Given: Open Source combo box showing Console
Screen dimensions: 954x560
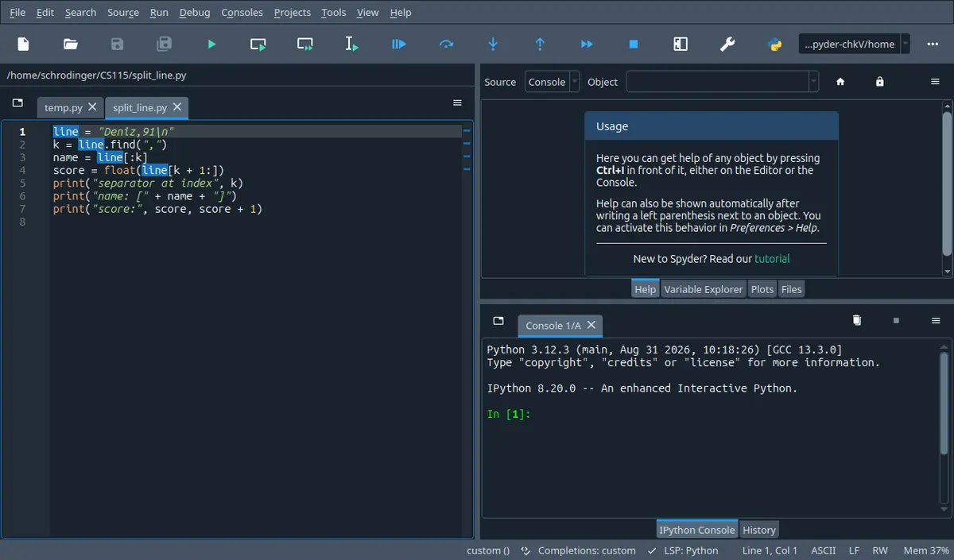Looking at the screenshot, I should coord(553,82).
